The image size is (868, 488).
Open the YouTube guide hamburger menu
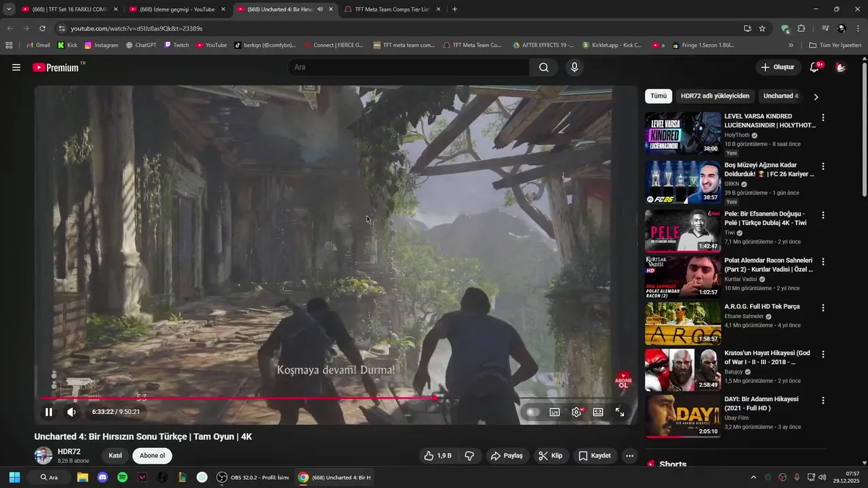pos(16,67)
